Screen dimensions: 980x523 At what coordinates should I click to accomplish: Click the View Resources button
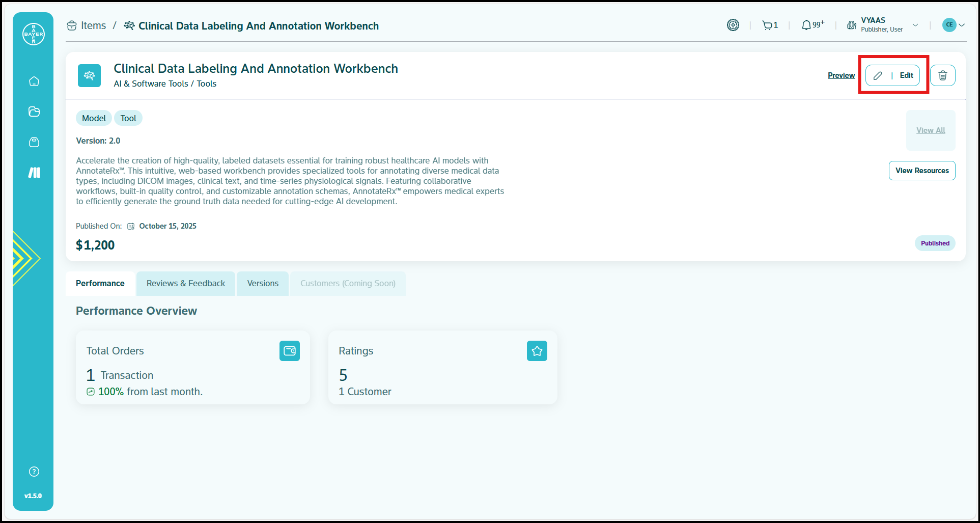pos(921,171)
